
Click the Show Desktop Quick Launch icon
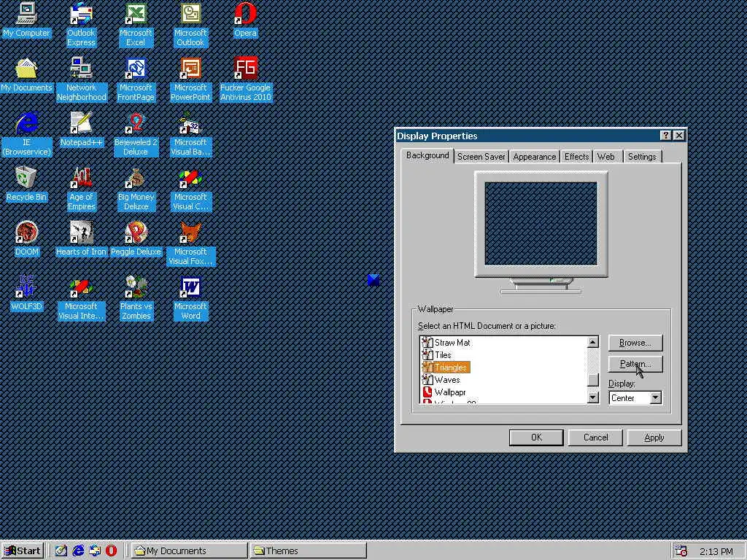[61, 551]
